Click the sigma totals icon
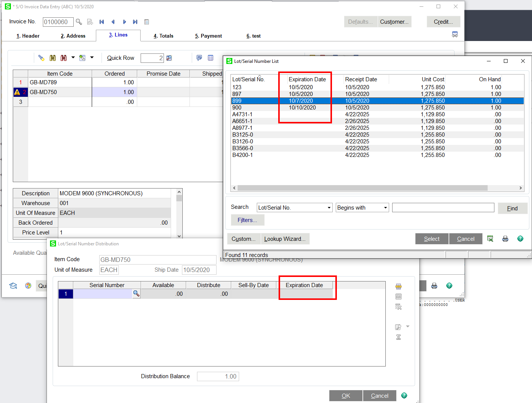 pyautogui.click(x=399, y=337)
